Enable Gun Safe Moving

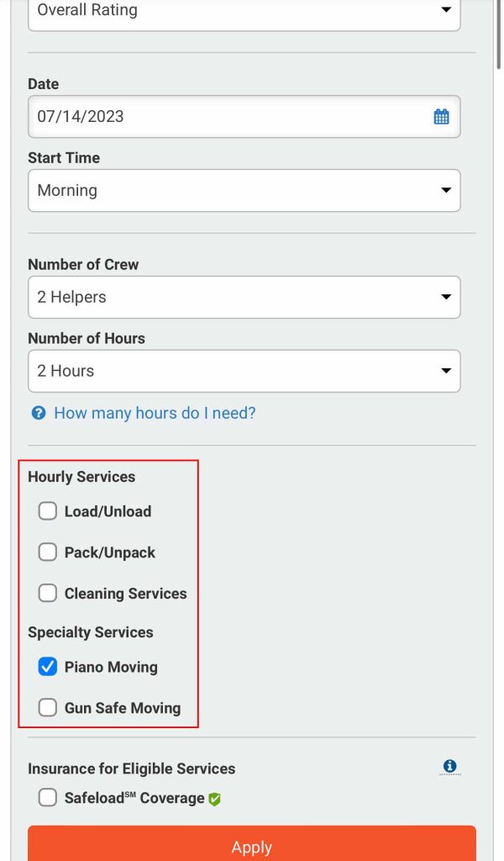[47, 707]
